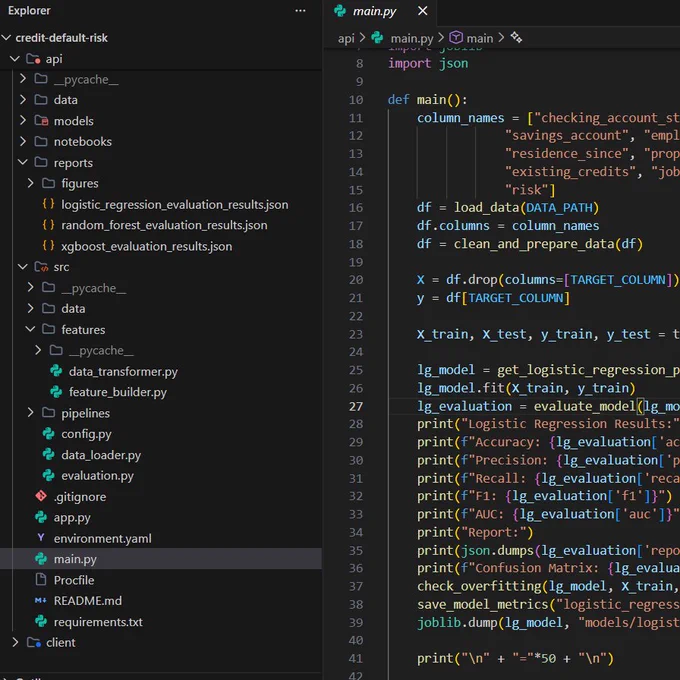Click Python icon beside evaluation.py

49,475
